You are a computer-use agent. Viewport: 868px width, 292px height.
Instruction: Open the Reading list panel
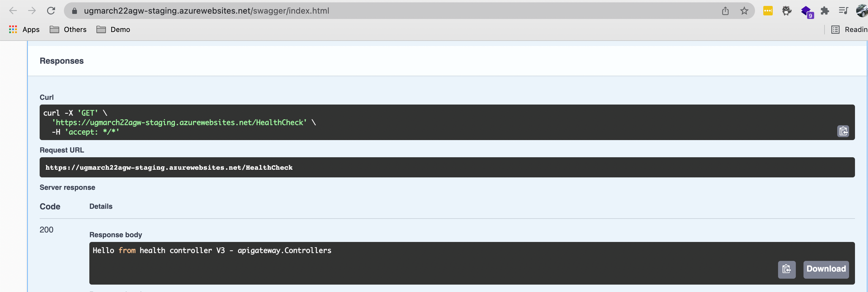tap(849, 30)
